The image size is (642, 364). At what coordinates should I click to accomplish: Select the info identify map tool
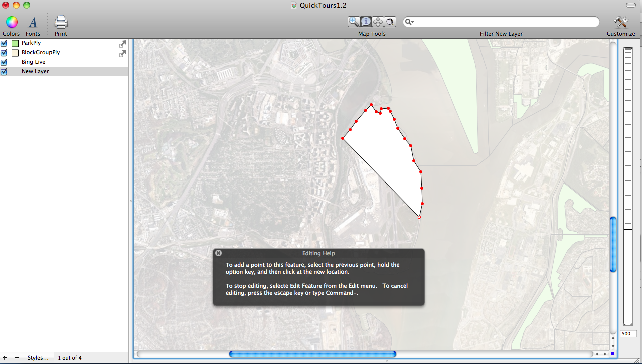tap(366, 22)
